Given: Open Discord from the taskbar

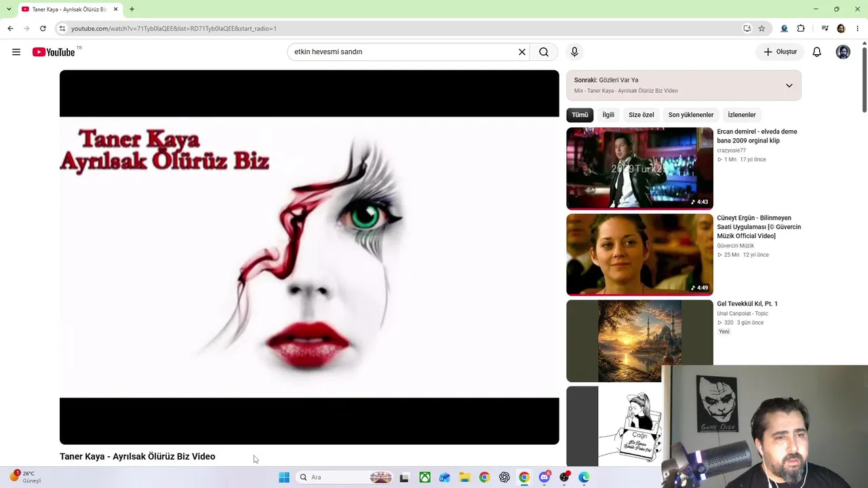Looking at the screenshot, I should tap(545, 477).
